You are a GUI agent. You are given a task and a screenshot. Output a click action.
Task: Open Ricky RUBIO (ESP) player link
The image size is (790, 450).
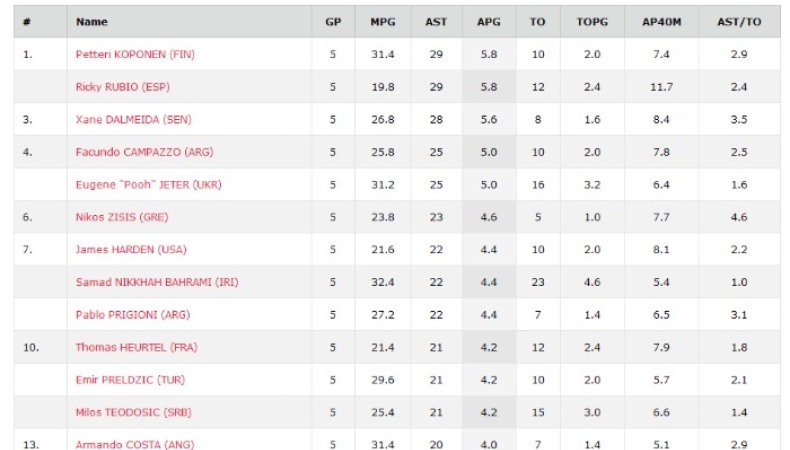(x=122, y=87)
